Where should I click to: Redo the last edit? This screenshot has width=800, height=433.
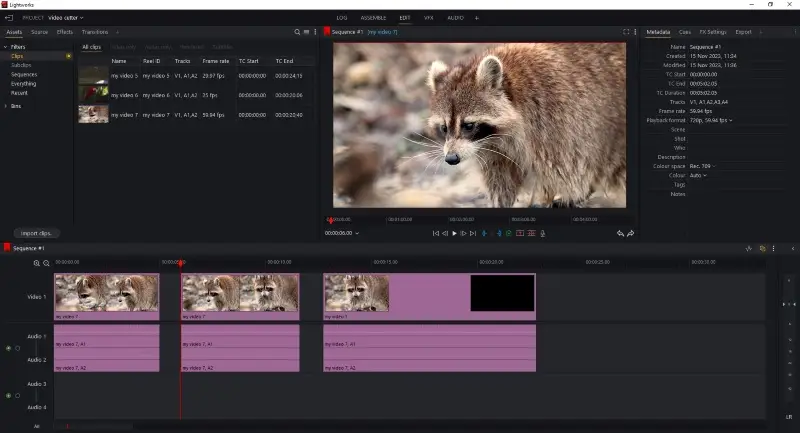(x=631, y=233)
